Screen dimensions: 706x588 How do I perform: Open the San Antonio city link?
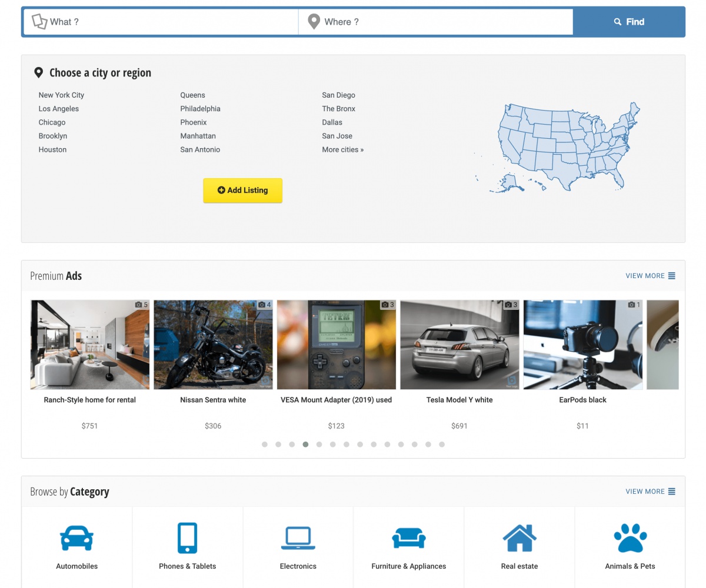[x=200, y=150]
